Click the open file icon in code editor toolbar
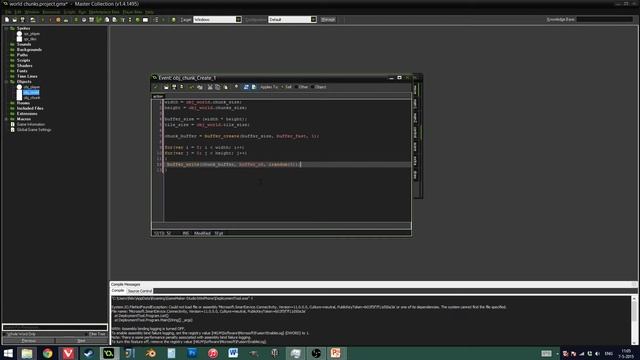640x360 pixels. coord(166,87)
